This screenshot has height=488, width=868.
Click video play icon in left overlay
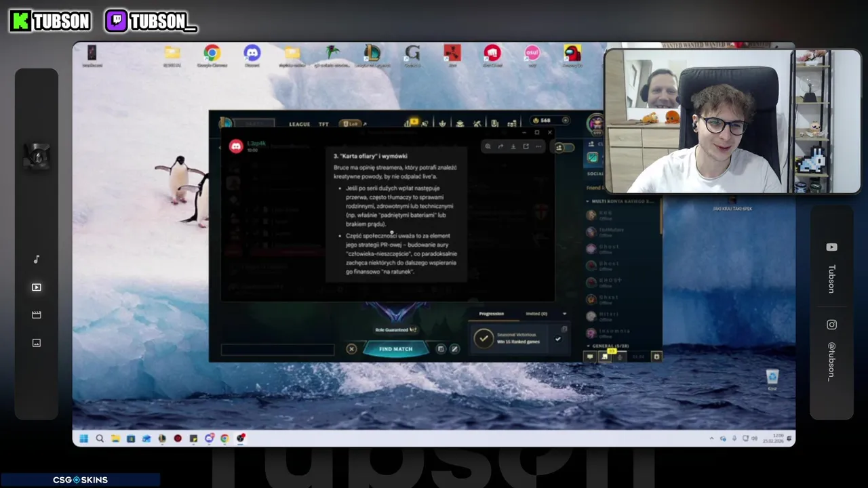pos(37,287)
